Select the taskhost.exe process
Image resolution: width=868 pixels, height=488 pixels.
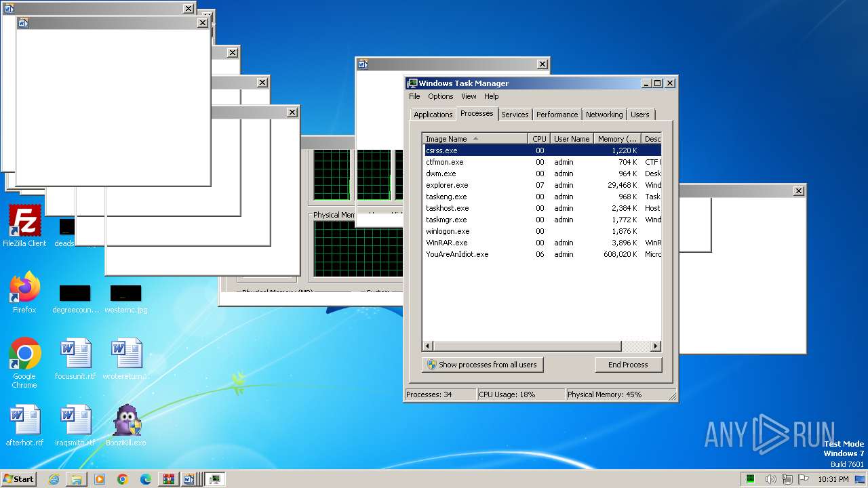(542, 208)
